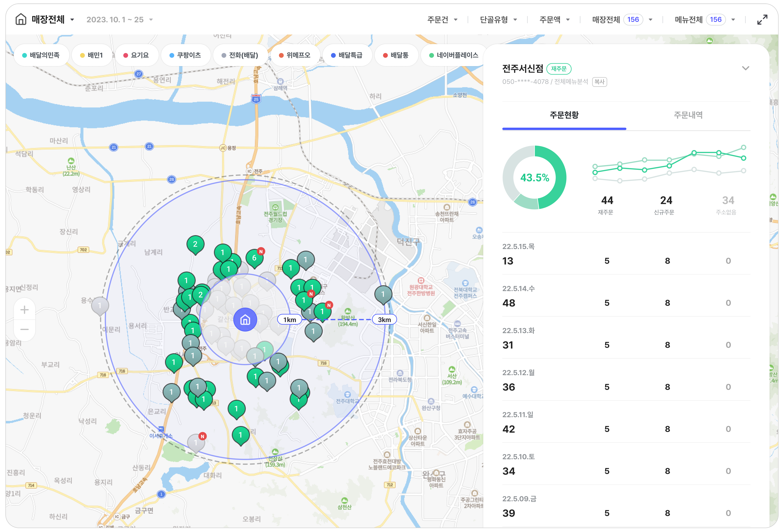Toggle the 요기요 channel filter
Image resolution: width=784 pixels, height=532 pixels.
[136, 55]
